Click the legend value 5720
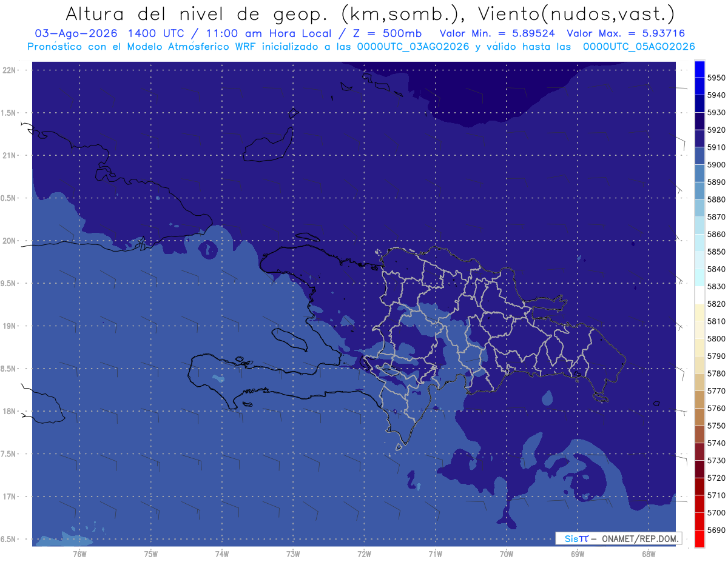The width and height of the screenshot is (728, 562). coord(716,478)
